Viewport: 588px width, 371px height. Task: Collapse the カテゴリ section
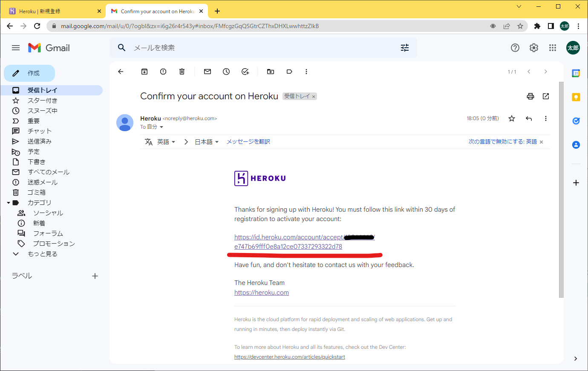(x=9, y=203)
